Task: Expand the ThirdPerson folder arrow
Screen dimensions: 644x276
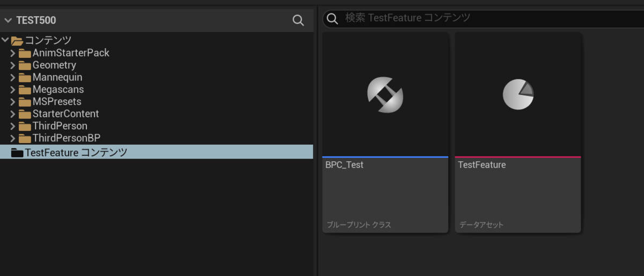Action: point(13,126)
